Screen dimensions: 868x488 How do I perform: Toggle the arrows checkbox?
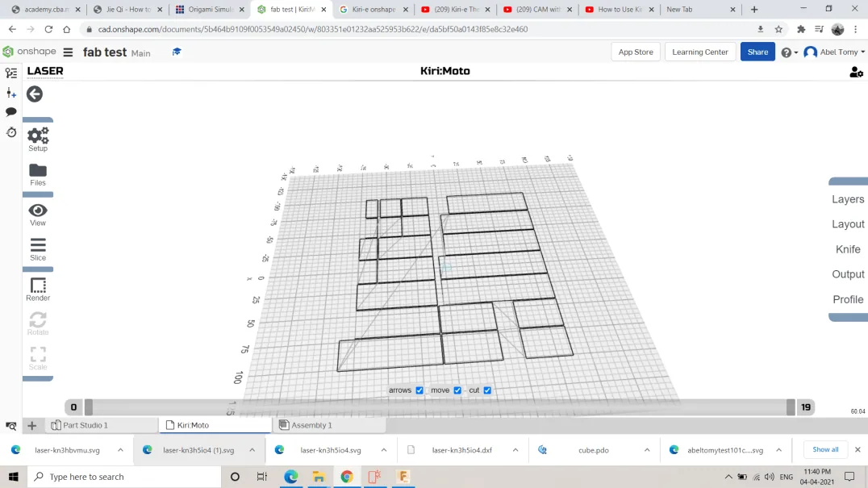pyautogui.click(x=419, y=390)
